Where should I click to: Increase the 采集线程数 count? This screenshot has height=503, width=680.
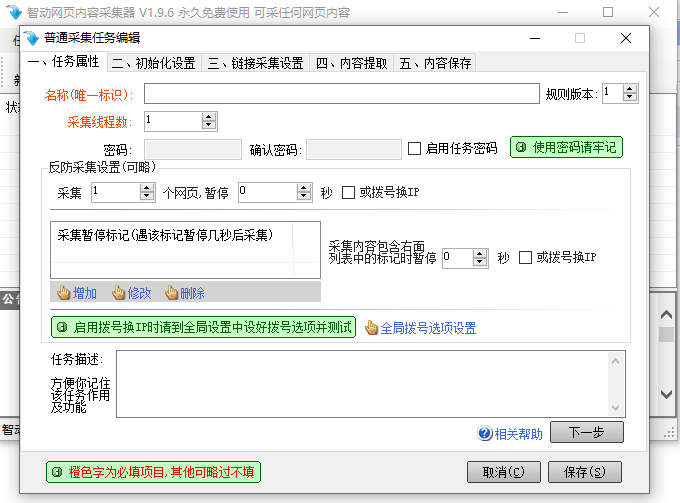(x=209, y=117)
